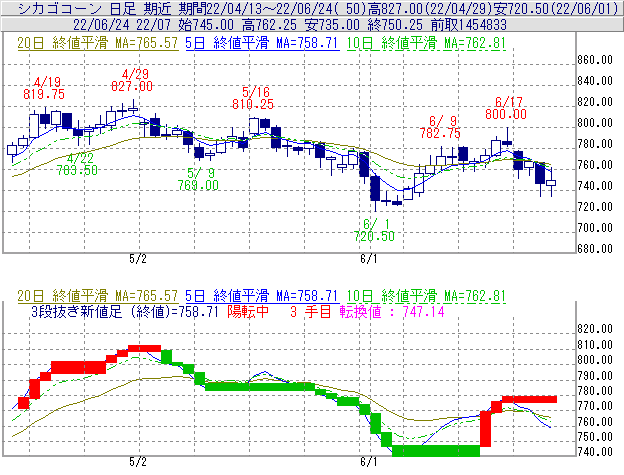
Task: Click the 4/22 783.50 low label
Action: click(x=77, y=164)
